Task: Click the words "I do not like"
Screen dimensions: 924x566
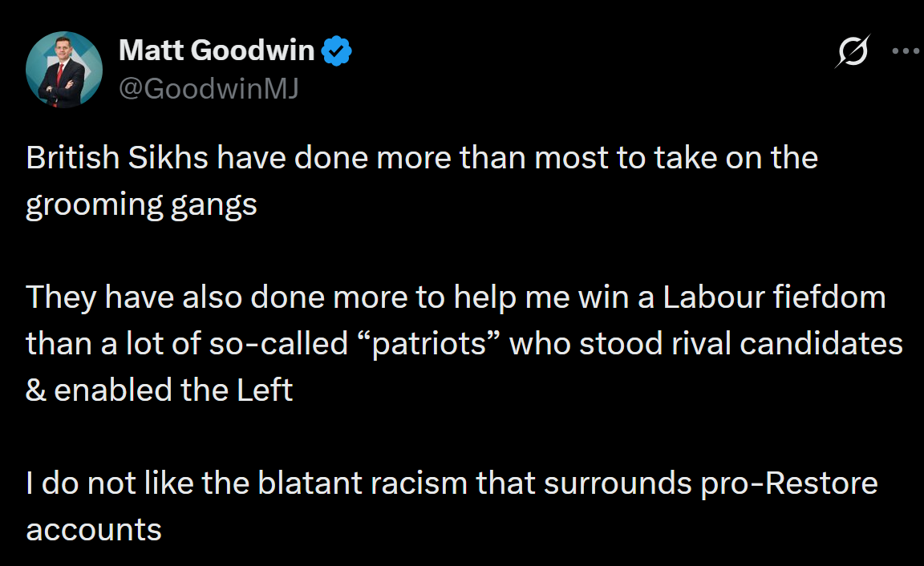Action: (x=110, y=483)
